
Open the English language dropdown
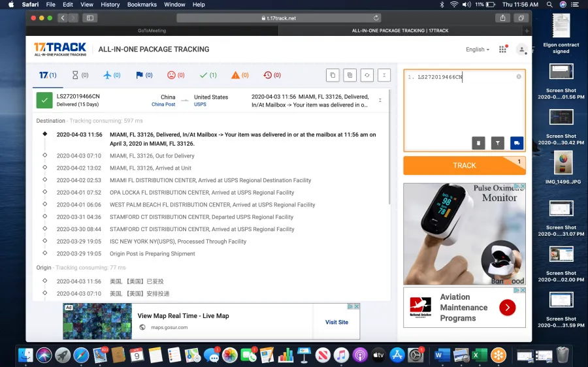point(478,50)
